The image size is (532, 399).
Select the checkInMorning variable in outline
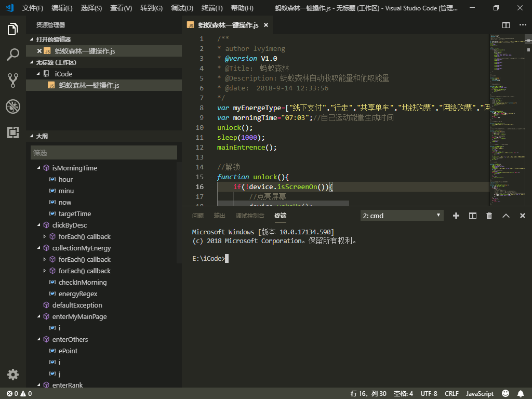pos(83,282)
